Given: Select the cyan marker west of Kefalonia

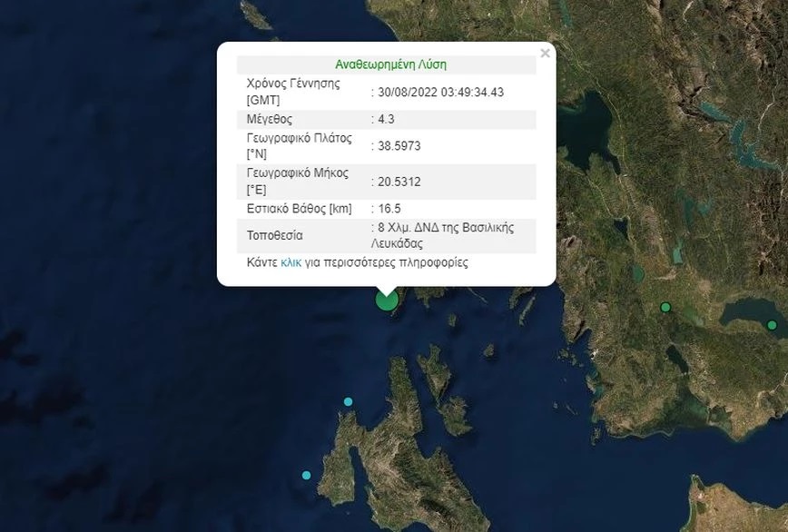Looking at the screenshot, I should tap(306, 476).
